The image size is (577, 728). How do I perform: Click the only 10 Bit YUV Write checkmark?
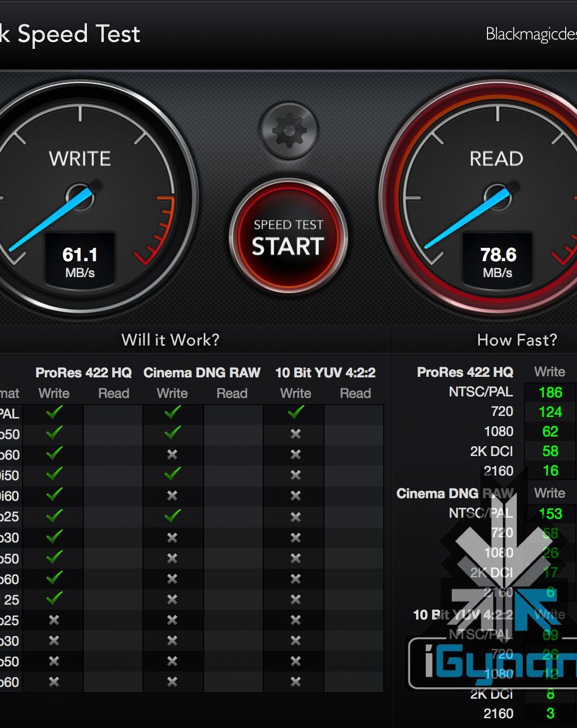(296, 412)
